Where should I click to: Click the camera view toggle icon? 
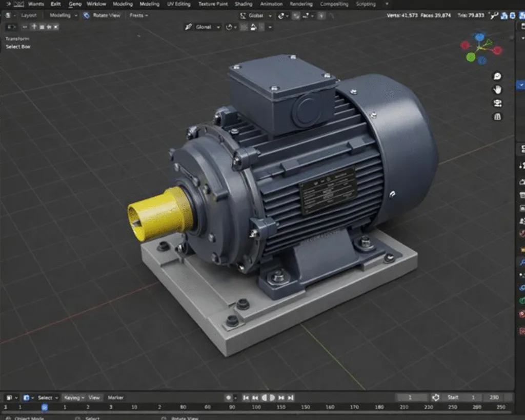click(497, 103)
